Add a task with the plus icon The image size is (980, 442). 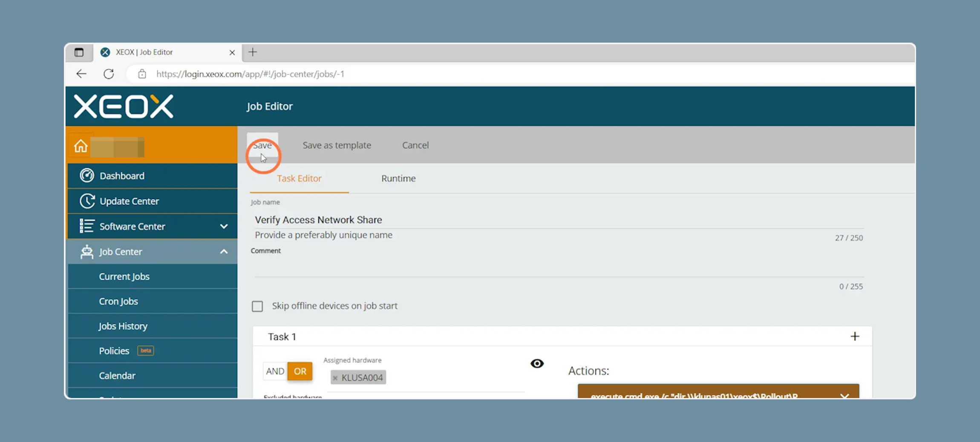pyautogui.click(x=855, y=336)
